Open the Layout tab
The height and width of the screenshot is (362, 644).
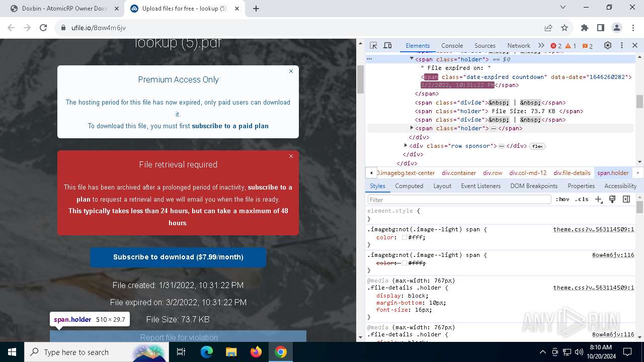[442, 186]
